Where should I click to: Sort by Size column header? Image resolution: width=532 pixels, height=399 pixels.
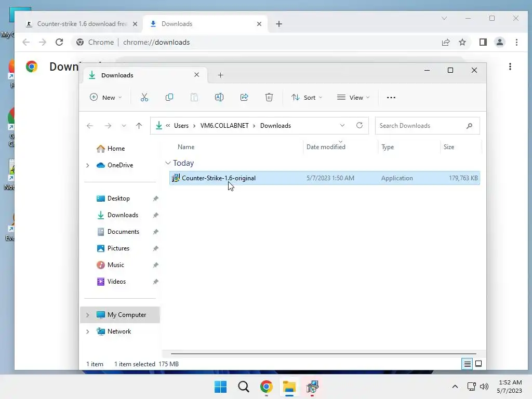(448, 147)
